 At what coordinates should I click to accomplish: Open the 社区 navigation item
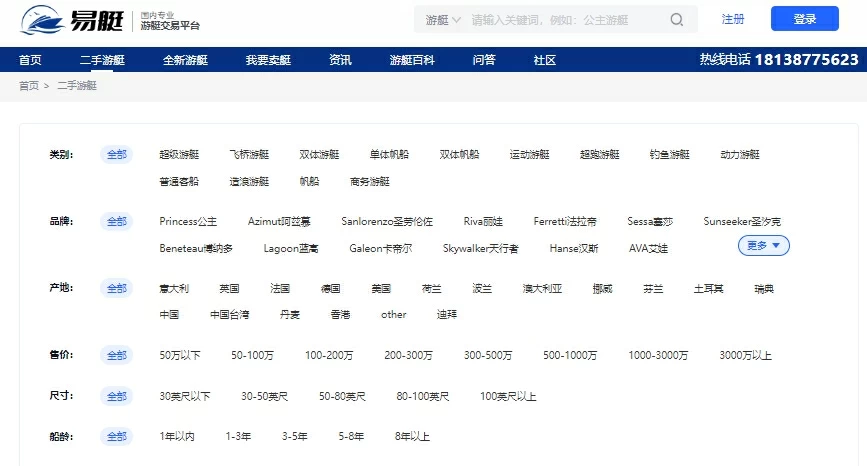pos(545,60)
